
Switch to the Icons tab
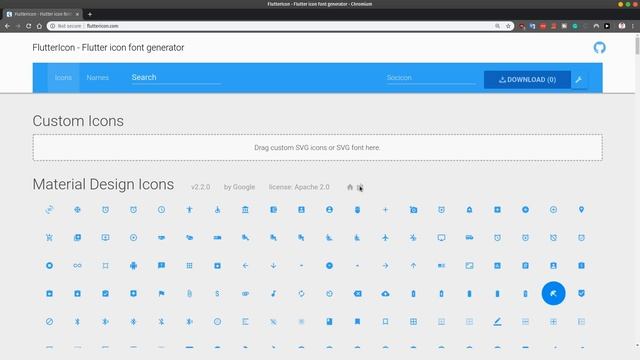pyautogui.click(x=63, y=78)
